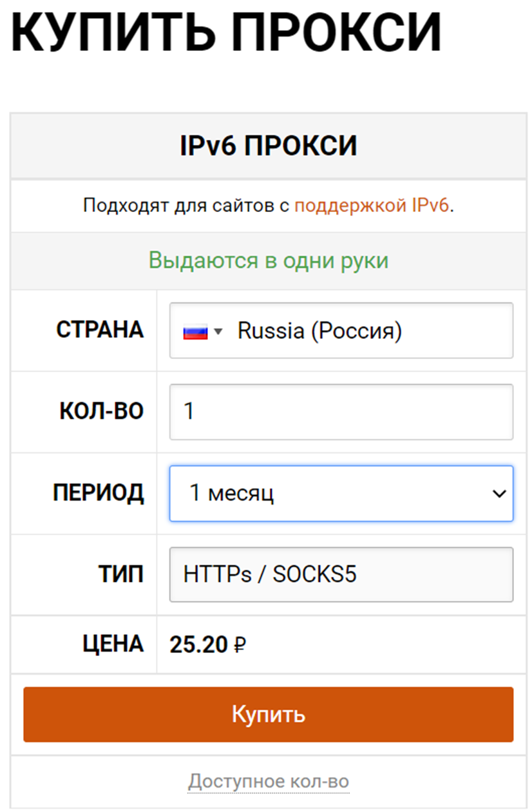The height and width of the screenshot is (812, 532).
Task: Click the ЦЕНА label
Action: coord(113,644)
